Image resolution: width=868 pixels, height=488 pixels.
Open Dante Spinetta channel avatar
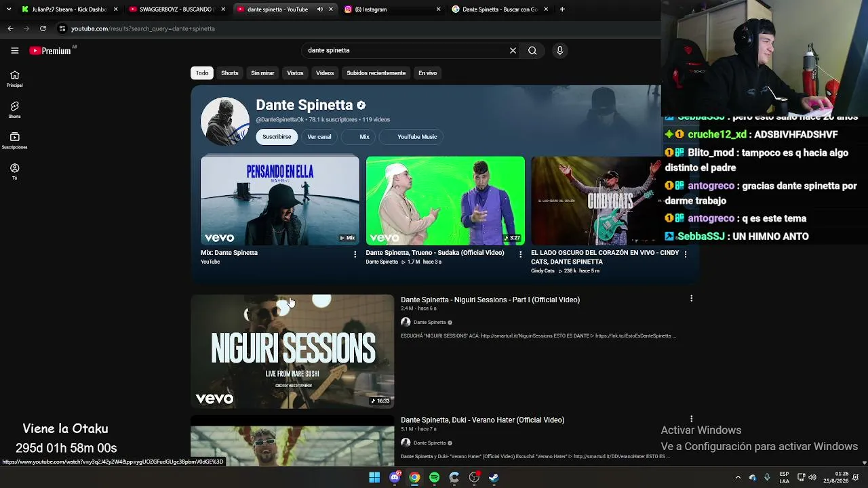pos(225,121)
